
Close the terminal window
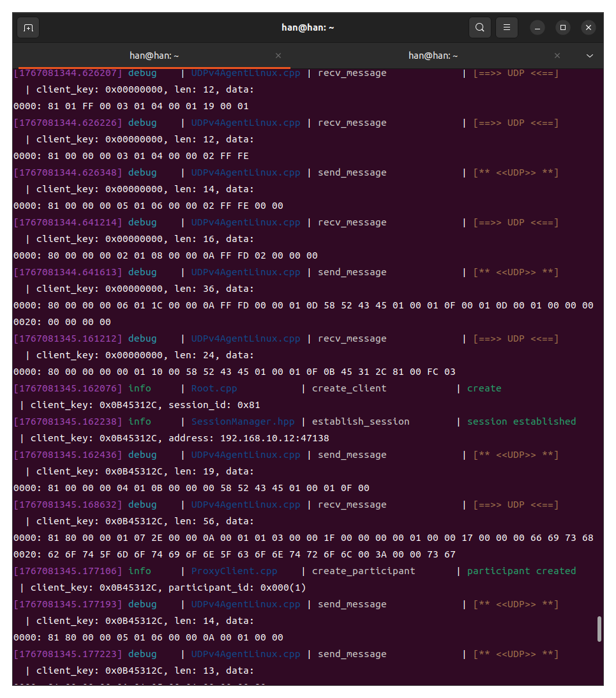coord(589,27)
